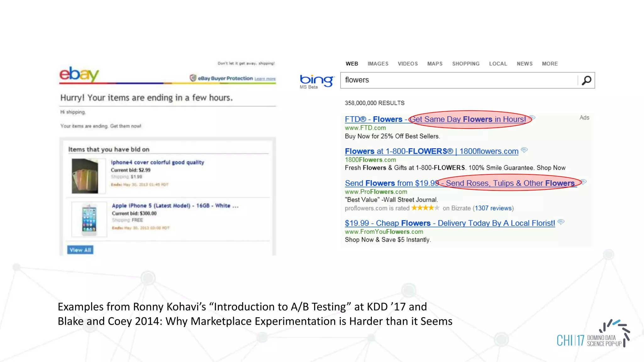Click the View All button
This screenshot has height=362, width=644.
coord(80,250)
